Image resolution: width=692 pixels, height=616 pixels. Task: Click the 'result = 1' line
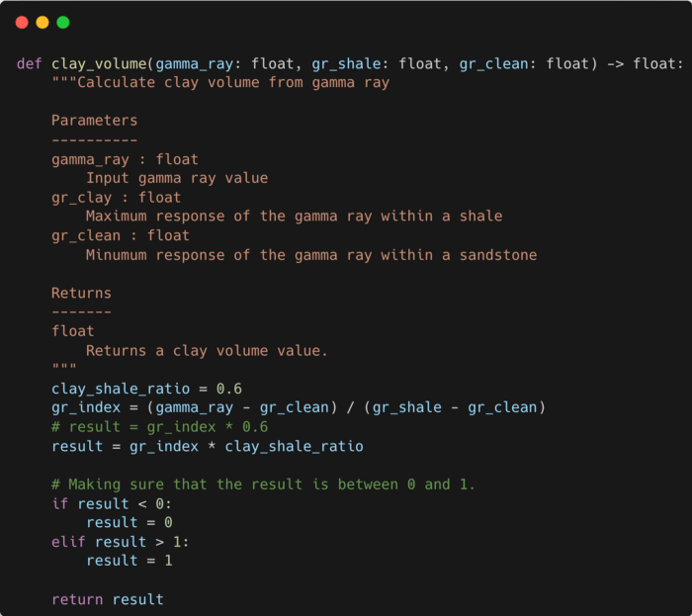pyautogui.click(x=130, y=561)
